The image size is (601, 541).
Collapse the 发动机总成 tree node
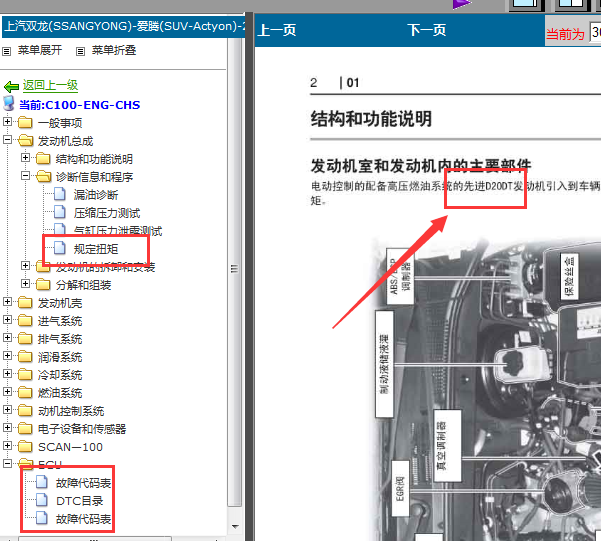(x=7, y=140)
